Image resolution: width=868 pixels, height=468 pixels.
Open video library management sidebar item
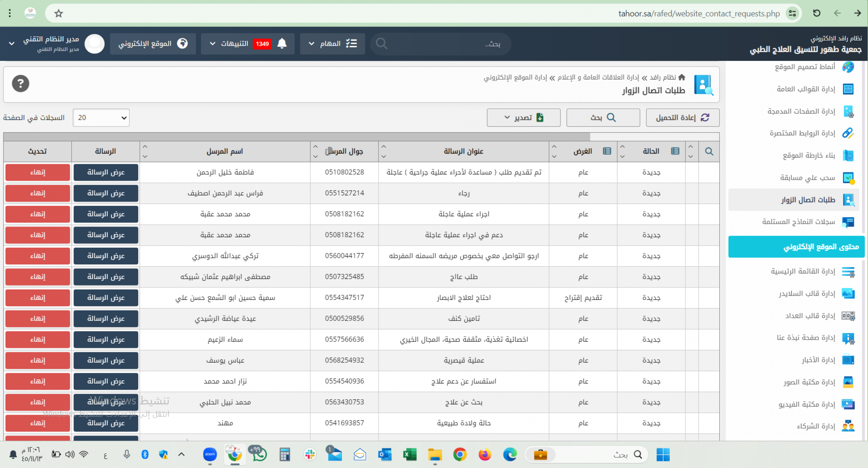point(806,404)
